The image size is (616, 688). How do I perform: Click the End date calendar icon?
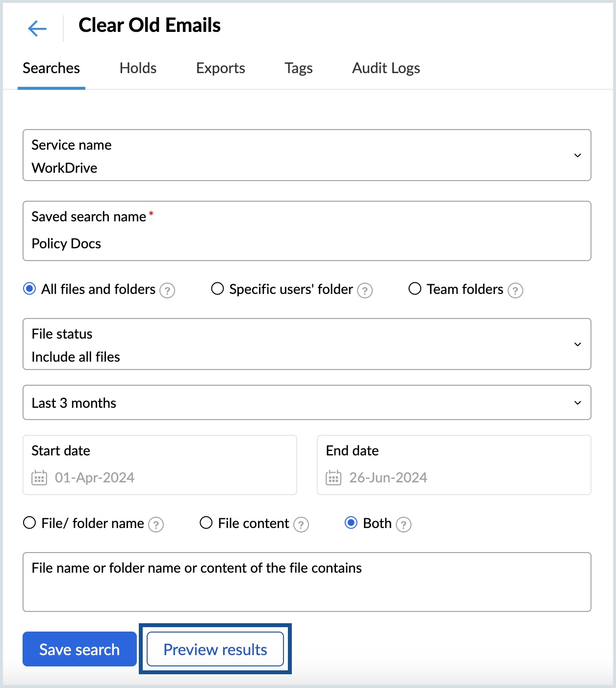[x=334, y=477]
